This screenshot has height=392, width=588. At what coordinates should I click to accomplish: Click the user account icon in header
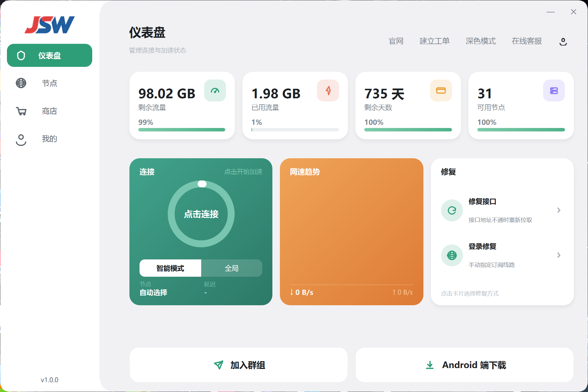coord(563,42)
